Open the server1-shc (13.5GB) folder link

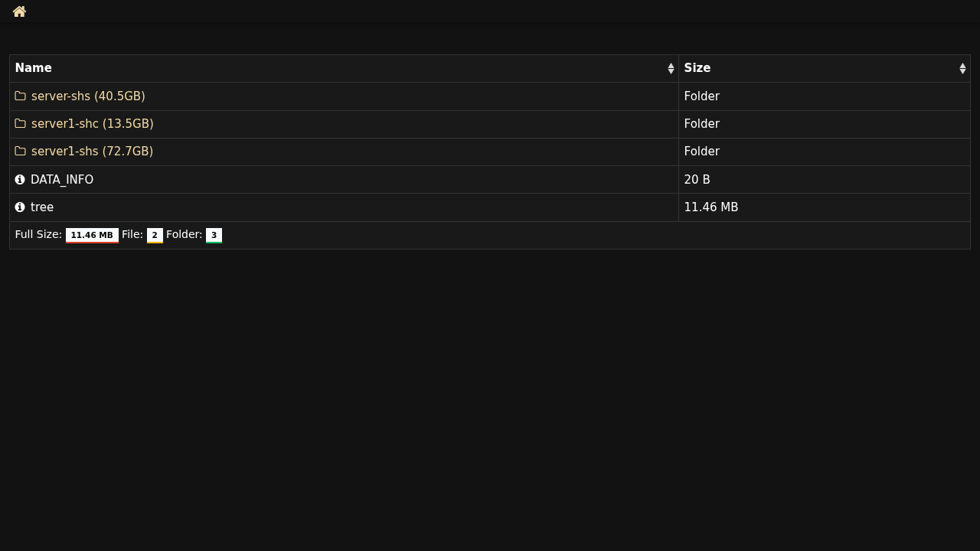click(92, 124)
